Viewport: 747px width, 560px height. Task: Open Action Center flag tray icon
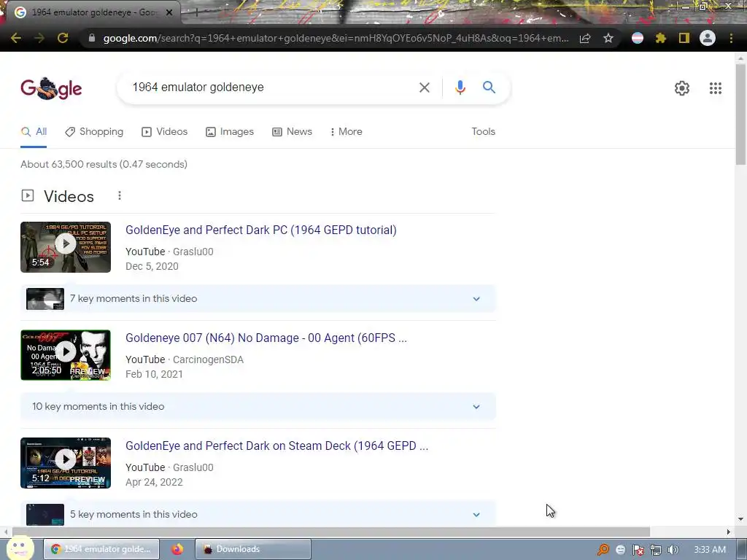[638, 550]
